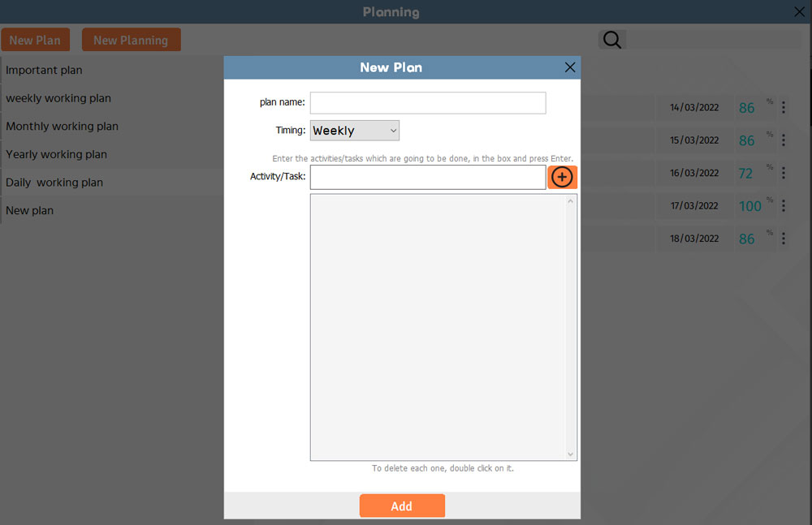Click scroll-down arrow of the activity list
This screenshot has width=812, height=525.
click(571, 454)
